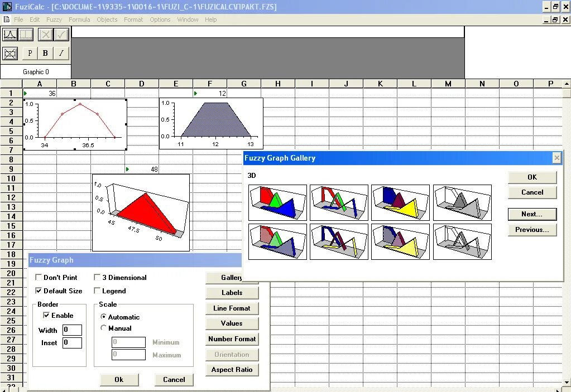Screen dimensions: 571x392
Task: Click row header 25
Action: 11,321
